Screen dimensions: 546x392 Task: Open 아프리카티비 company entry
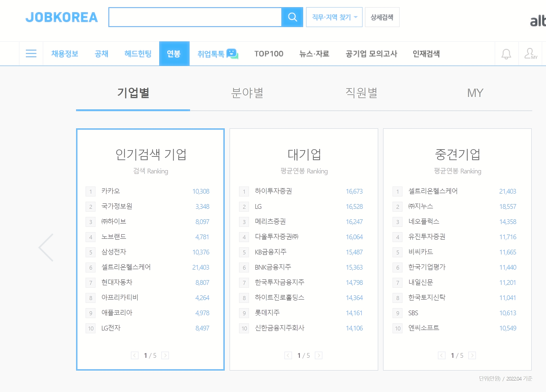[120, 297]
